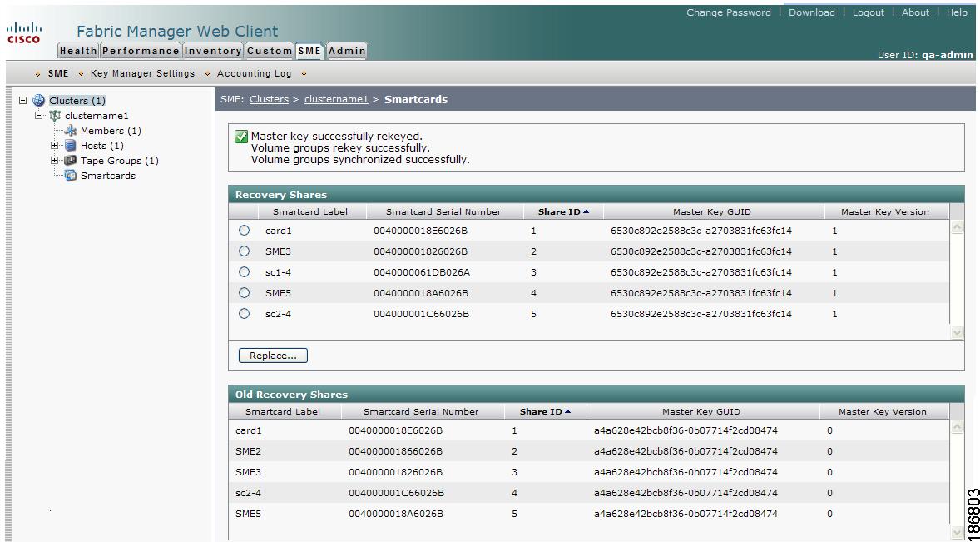Click the GUID in the SME2 row
The height and width of the screenshot is (542, 980).
(x=686, y=451)
